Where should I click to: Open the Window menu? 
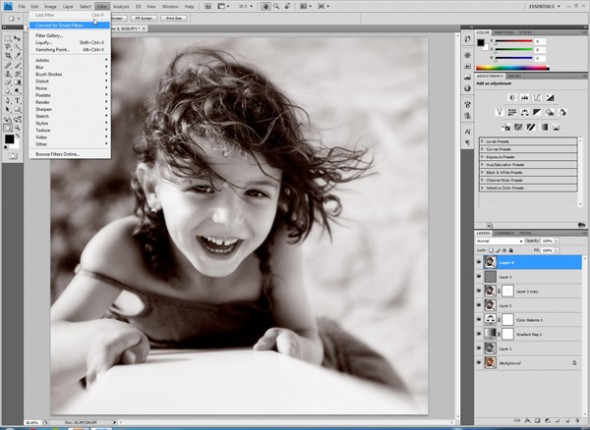pyautogui.click(x=170, y=7)
